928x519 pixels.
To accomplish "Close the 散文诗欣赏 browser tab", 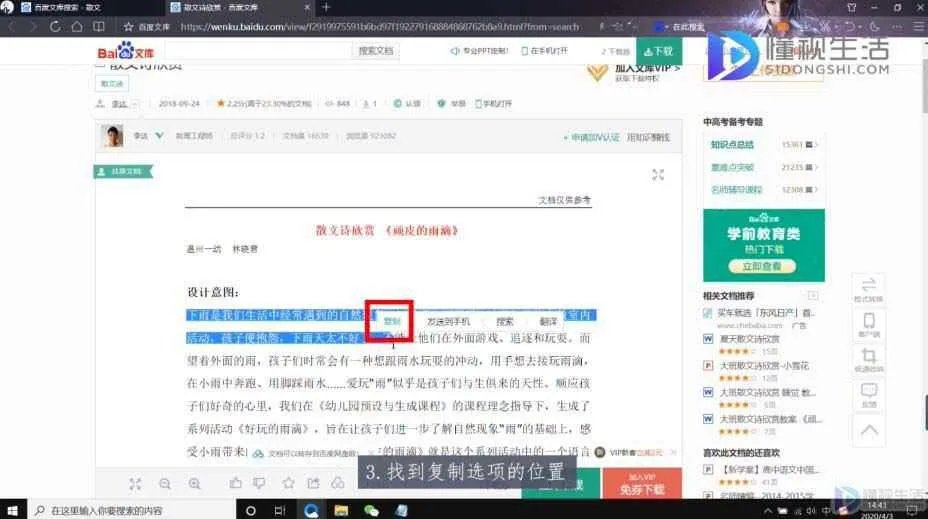I will (307, 7).
